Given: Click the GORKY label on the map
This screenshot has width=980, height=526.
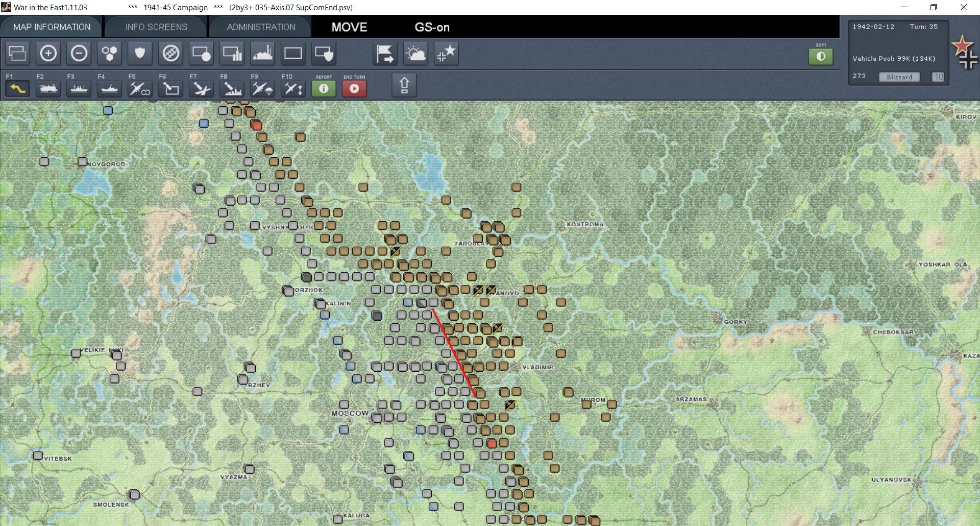Looking at the screenshot, I should 736,322.
